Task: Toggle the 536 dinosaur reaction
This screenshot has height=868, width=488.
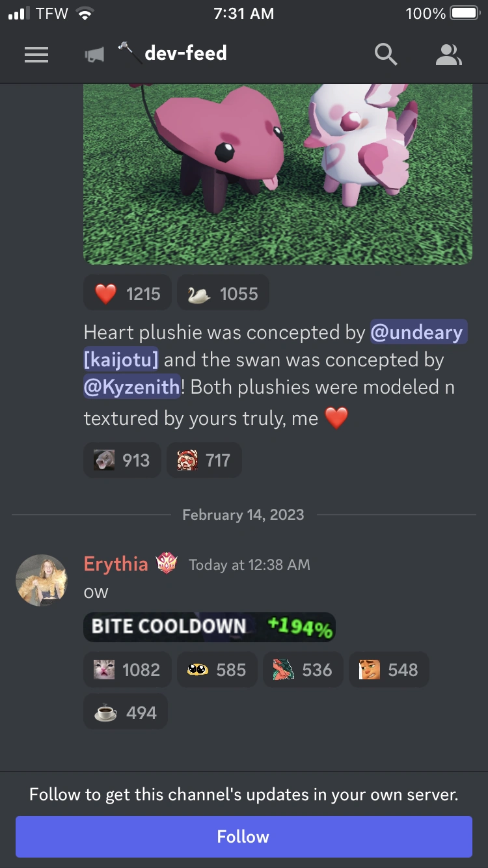Action: [303, 670]
